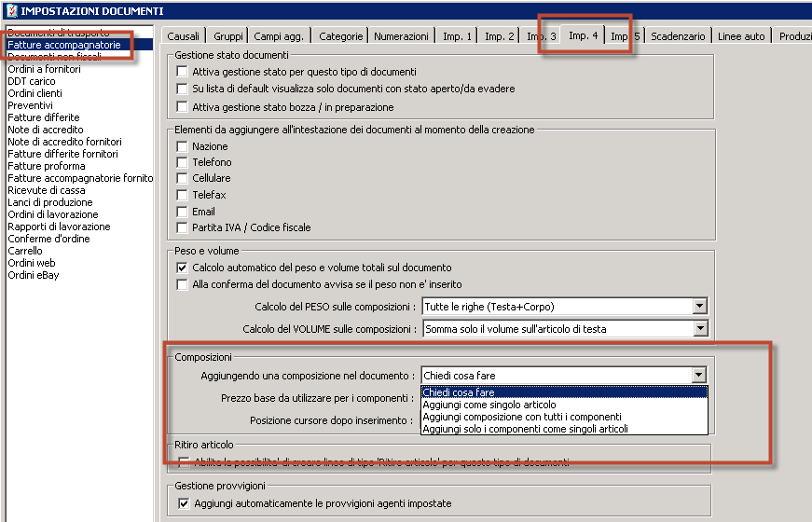Select 'Chiedi cosa fare' in the dropdown list
The height and width of the screenshot is (522, 812).
564,392
